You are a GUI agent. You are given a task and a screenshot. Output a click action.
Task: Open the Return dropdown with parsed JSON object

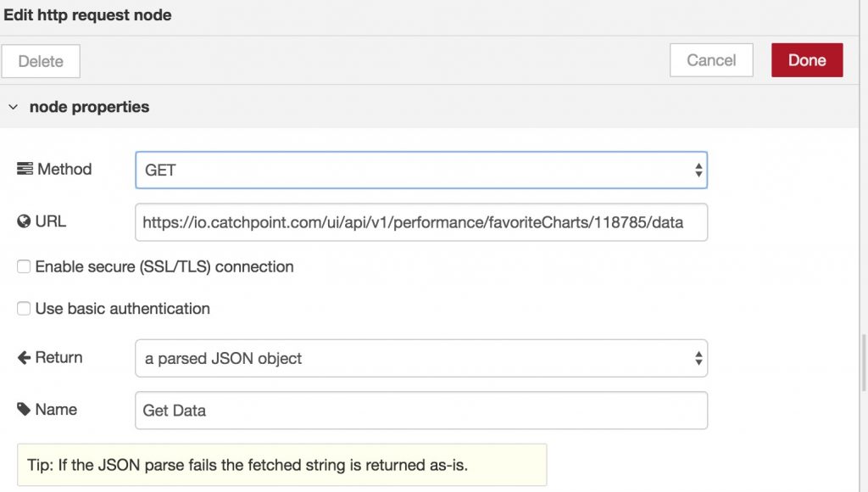[421, 358]
